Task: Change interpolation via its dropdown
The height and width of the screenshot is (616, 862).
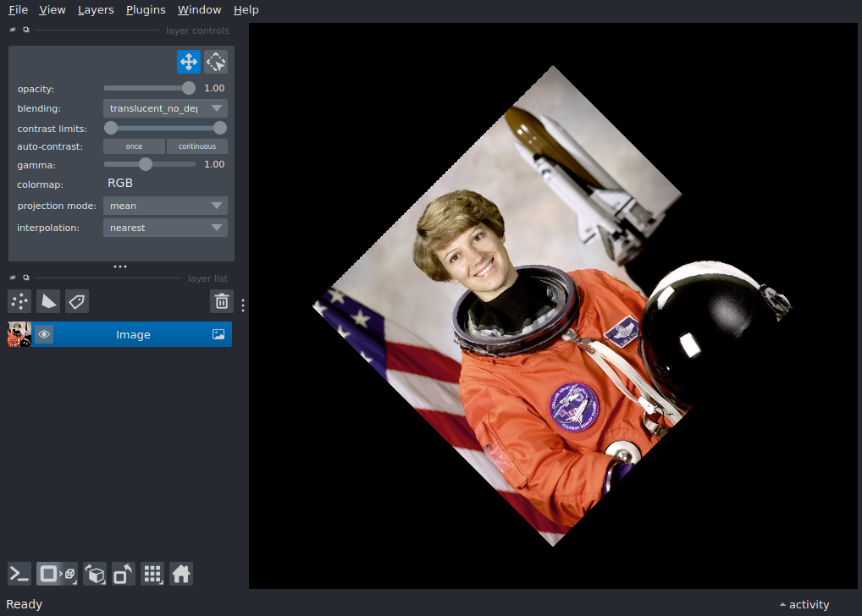Action: 164,227
